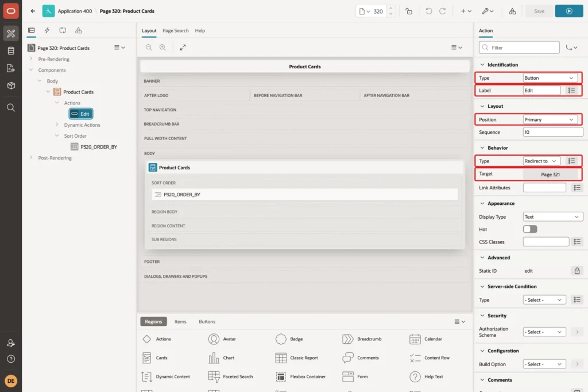Click the Target Page 321 button
Screen dimensions: 588x392
pyautogui.click(x=551, y=174)
